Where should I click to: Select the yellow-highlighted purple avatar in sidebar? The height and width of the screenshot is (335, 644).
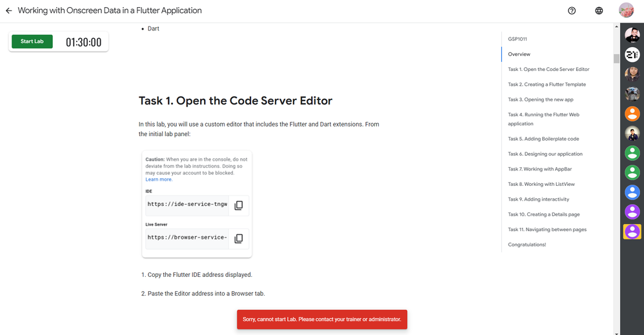(632, 232)
